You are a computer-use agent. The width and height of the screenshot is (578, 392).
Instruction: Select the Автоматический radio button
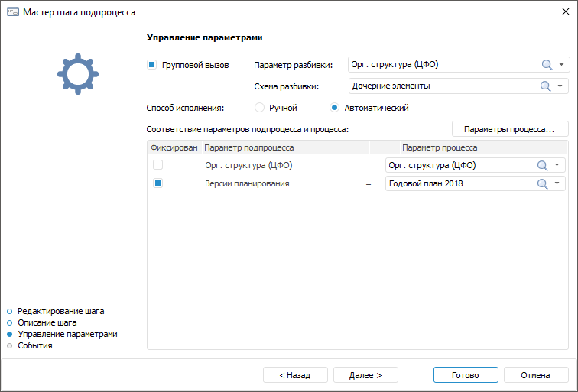coord(335,108)
